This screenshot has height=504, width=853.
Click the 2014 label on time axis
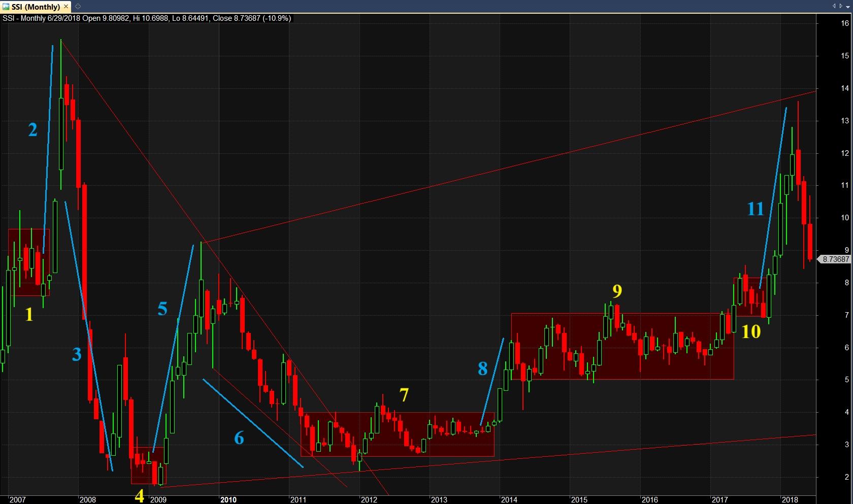point(509,499)
